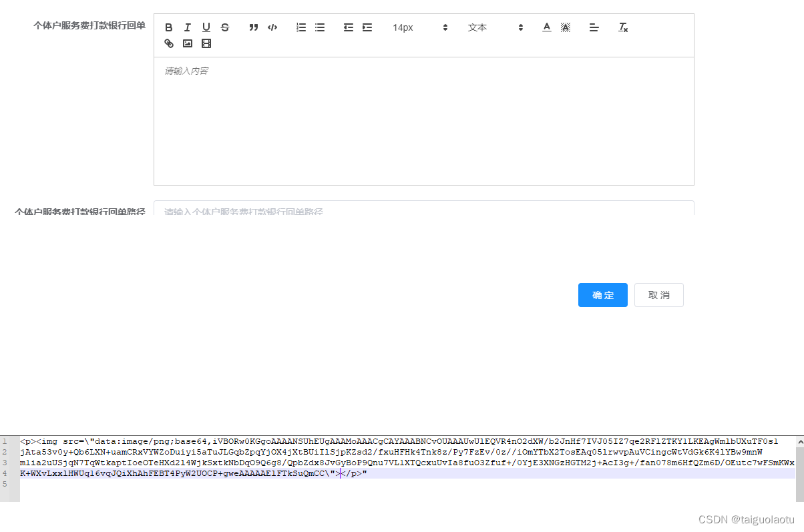Click the code line starting with jAta53v0y
Screen dimensions: 804x532
click(x=391, y=452)
